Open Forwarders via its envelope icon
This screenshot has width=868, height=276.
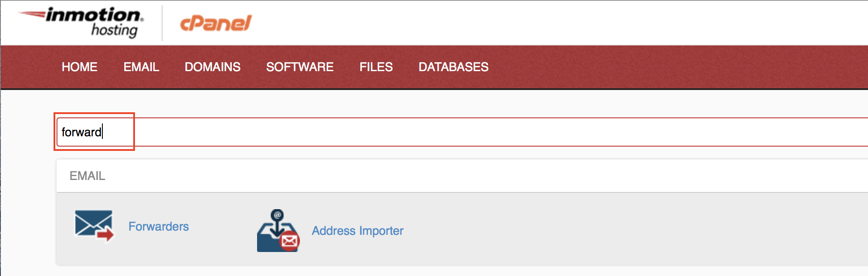93,225
